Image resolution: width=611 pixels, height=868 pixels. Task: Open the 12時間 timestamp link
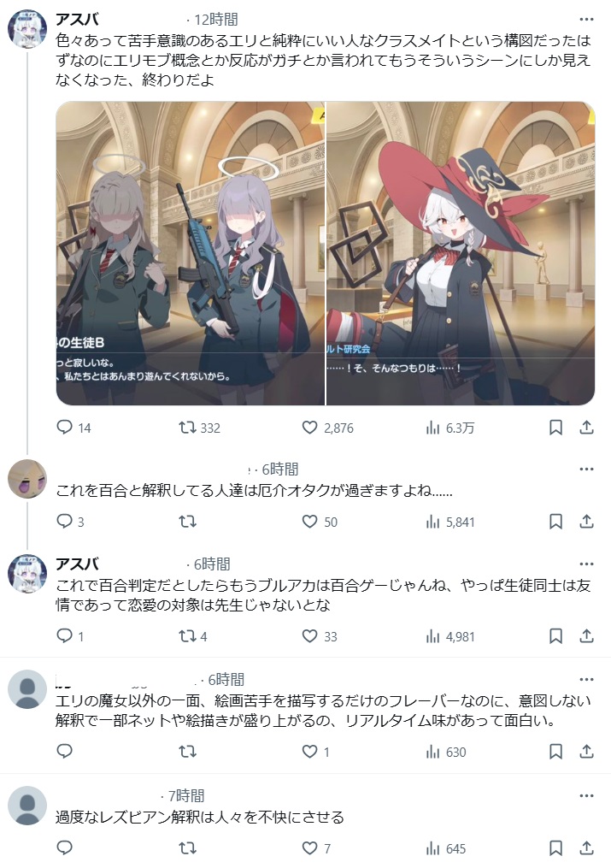[x=216, y=20]
